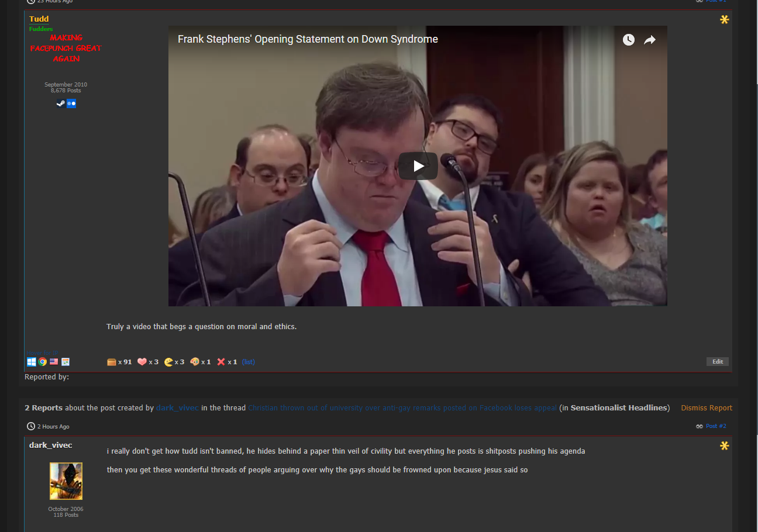Click 'October 2006' join date under dark_vivec

click(x=66, y=509)
